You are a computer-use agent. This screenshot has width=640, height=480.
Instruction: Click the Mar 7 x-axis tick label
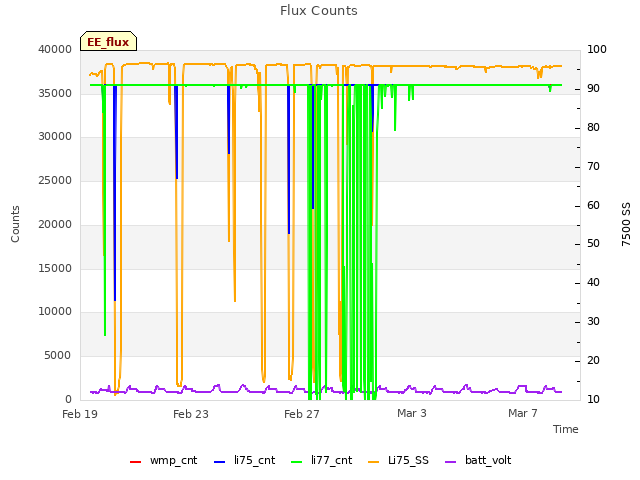523,413
